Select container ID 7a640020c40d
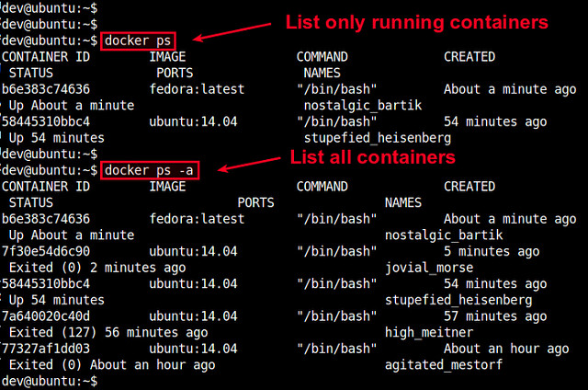588x390 pixels. [x=46, y=316]
